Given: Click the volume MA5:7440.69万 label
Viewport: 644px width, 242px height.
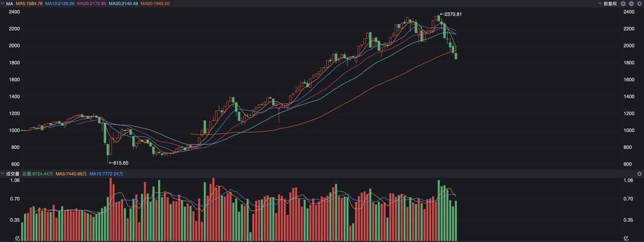Looking at the screenshot, I should [71, 174].
